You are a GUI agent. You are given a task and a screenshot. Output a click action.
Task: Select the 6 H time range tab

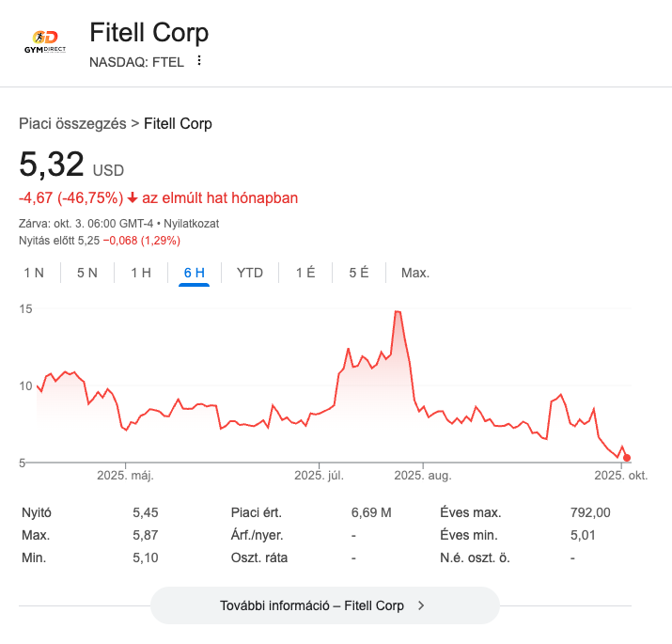(x=195, y=273)
